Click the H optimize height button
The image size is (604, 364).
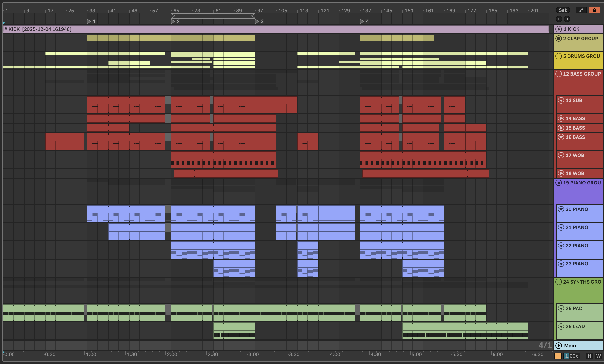click(589, 356)
